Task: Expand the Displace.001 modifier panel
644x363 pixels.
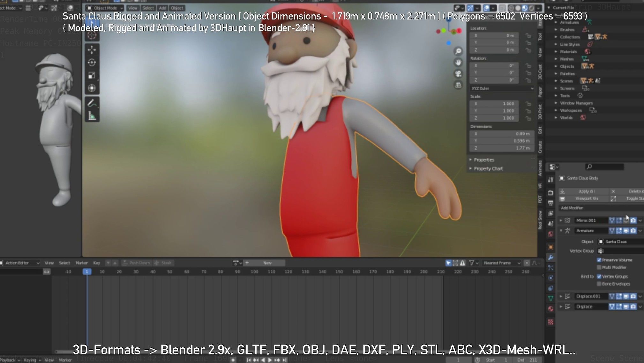Action: [x=561, y=297]
